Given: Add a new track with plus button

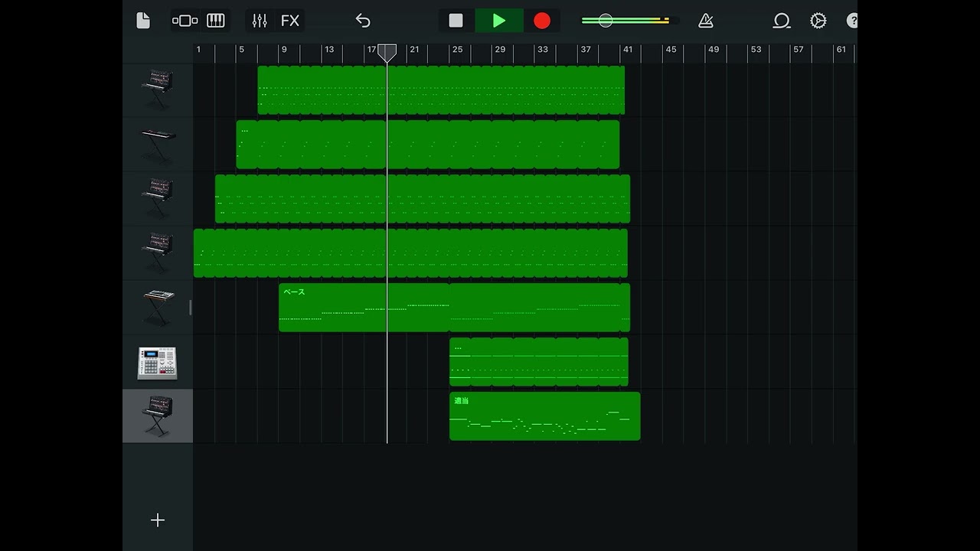Looking at the screenshot, I should click(x=158, y=520).
